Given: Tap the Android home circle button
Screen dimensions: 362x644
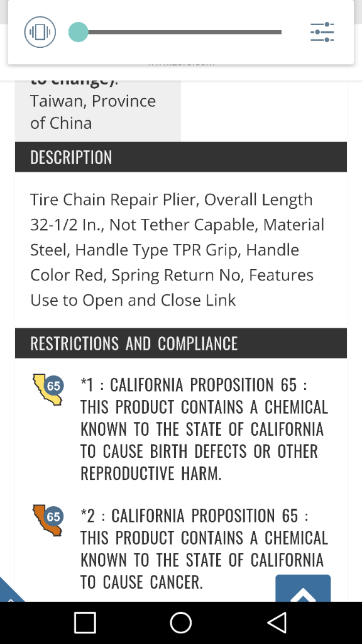Looking at the screenshot, I should pyautogui.click(x=181, y=623).
